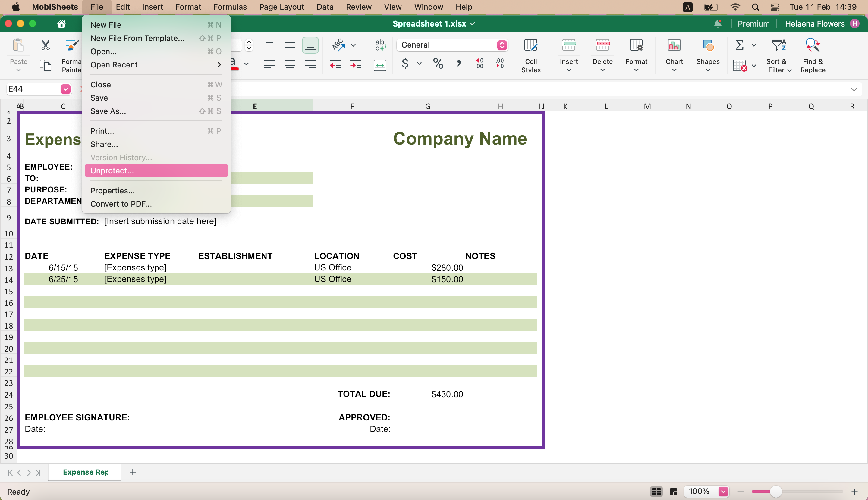Toggle merge and center
This screenshot has width=868, height=500.
[x=380, y=65]
